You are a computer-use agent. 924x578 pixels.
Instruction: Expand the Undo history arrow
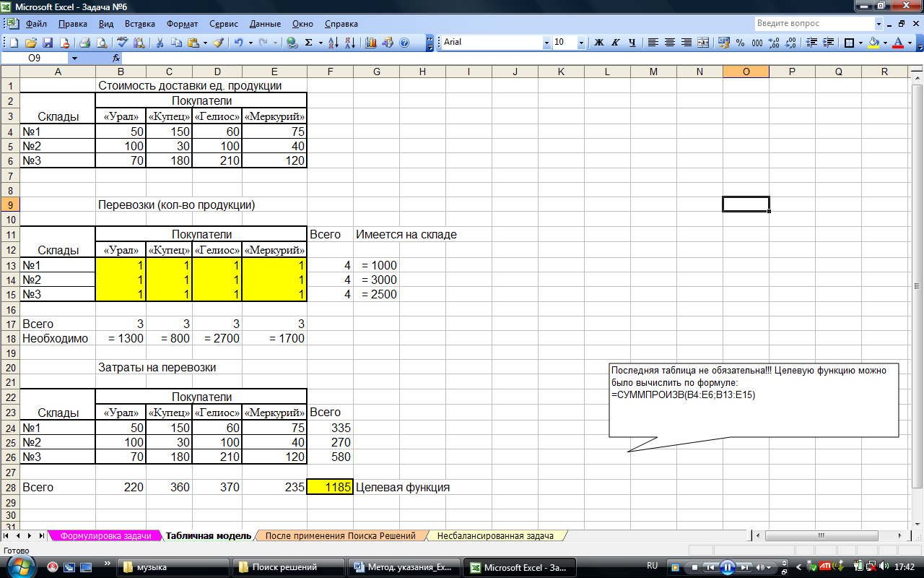coord(250,43)
